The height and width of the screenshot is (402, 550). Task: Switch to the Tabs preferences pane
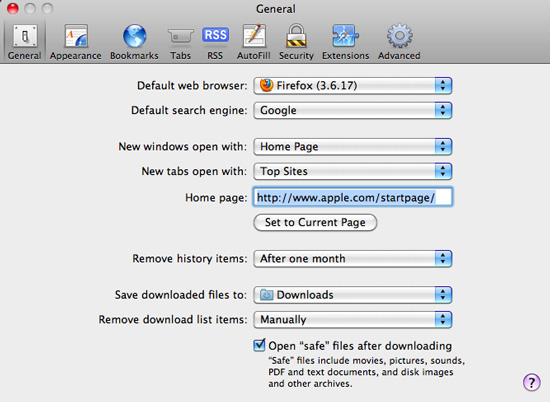[180, 42]
